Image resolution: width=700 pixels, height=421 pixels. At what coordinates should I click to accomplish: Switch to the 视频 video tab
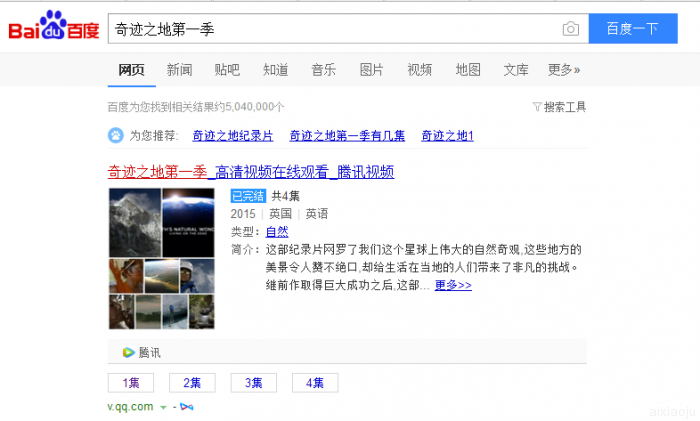pos(419,70)
